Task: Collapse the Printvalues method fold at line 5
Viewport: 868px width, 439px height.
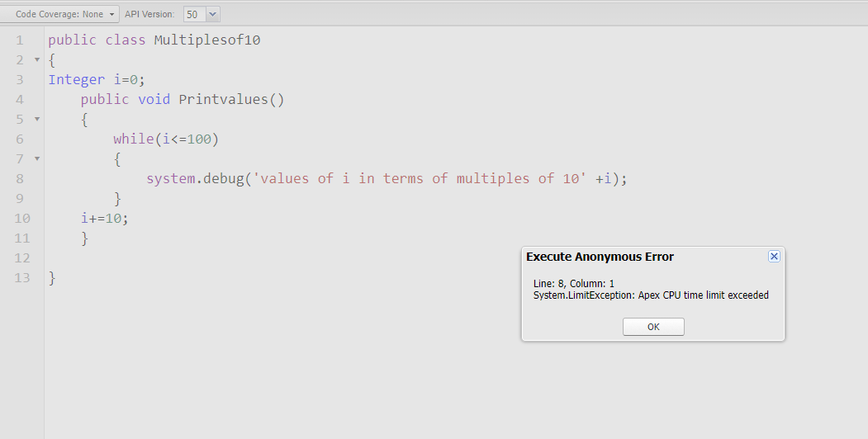Action: pyautogui.click(x=36, y=119)
